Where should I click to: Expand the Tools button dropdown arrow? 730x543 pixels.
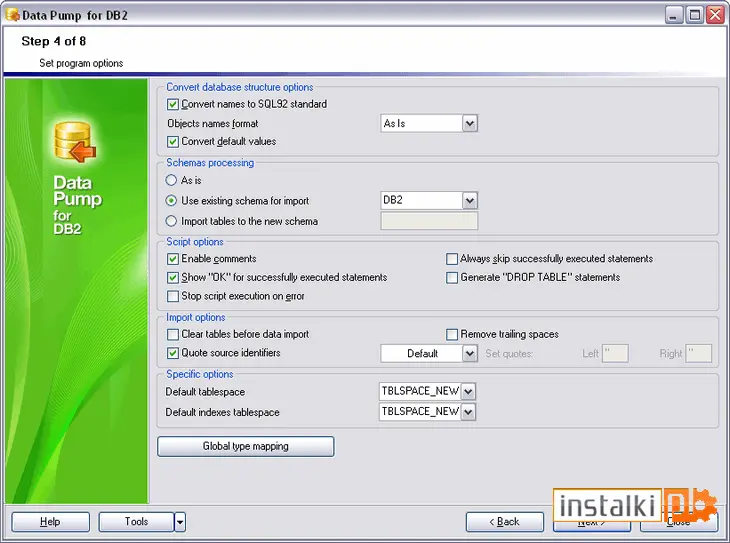pos(180,522)
